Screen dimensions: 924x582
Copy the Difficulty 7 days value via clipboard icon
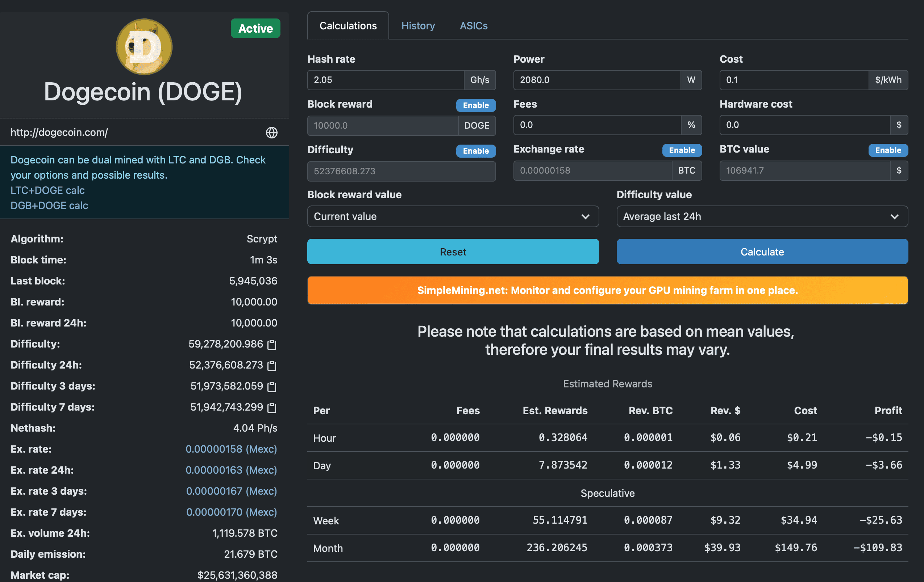(272, 407)
